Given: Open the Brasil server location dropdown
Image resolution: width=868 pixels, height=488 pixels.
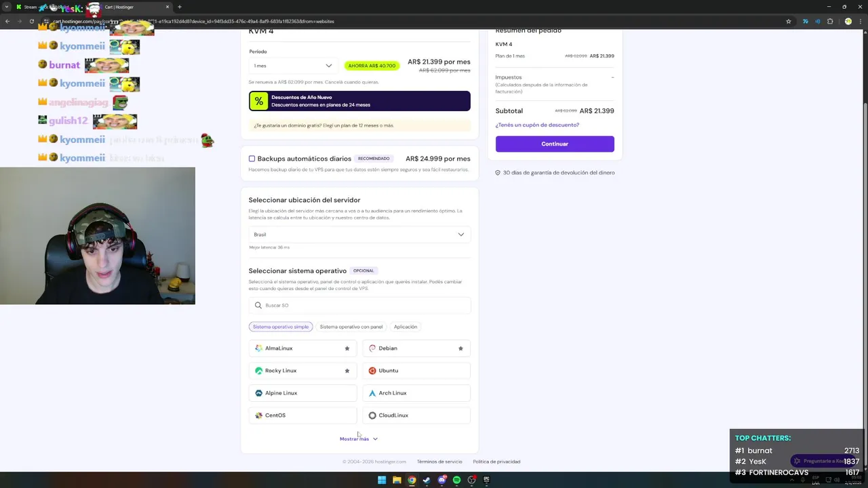Looking at the screenshot, I should pos(359,235).
